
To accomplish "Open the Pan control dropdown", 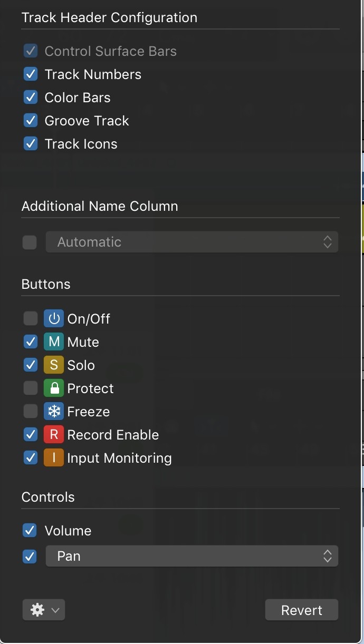I will [x=192, y=556].
